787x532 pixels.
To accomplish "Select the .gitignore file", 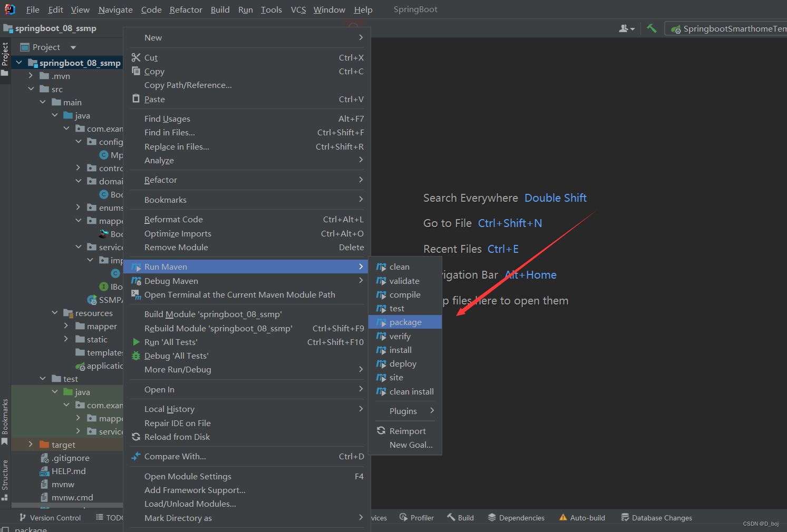I will (70, 458).
